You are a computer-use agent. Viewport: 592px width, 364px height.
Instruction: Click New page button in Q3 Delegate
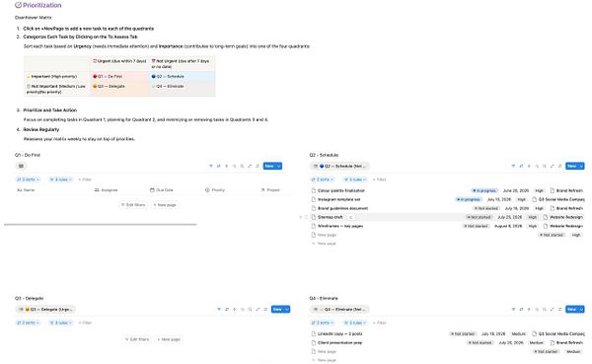169,339
